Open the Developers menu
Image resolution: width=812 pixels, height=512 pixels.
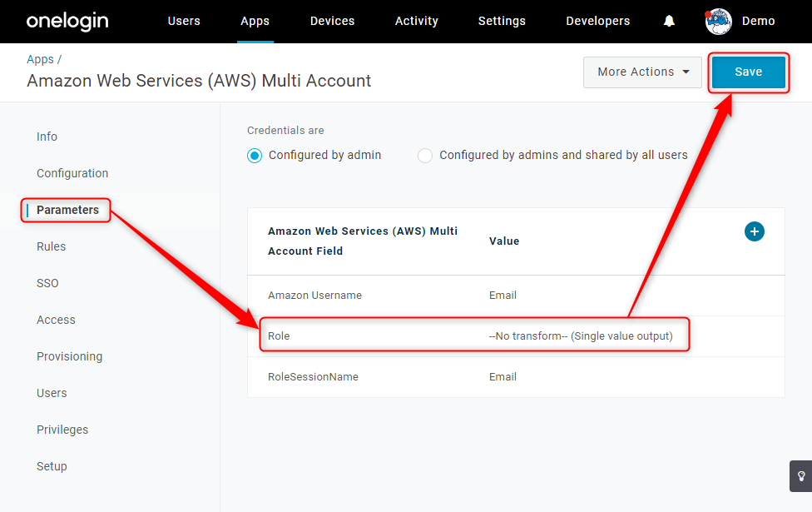597,22
